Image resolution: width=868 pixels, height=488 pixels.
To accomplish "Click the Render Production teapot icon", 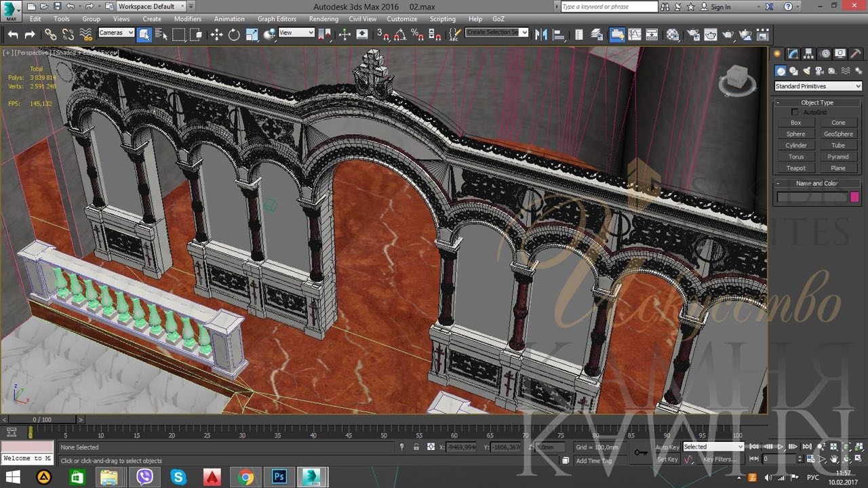I will tap(728, 35).
